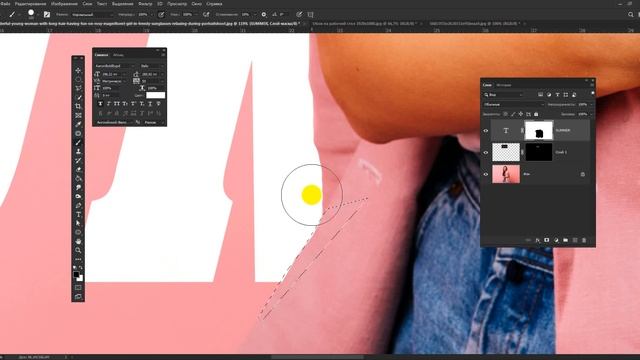The width and height of the screenshot is (640, 360).
Task: Select the Move tool in the toolbox
Action: click(78, 71)
